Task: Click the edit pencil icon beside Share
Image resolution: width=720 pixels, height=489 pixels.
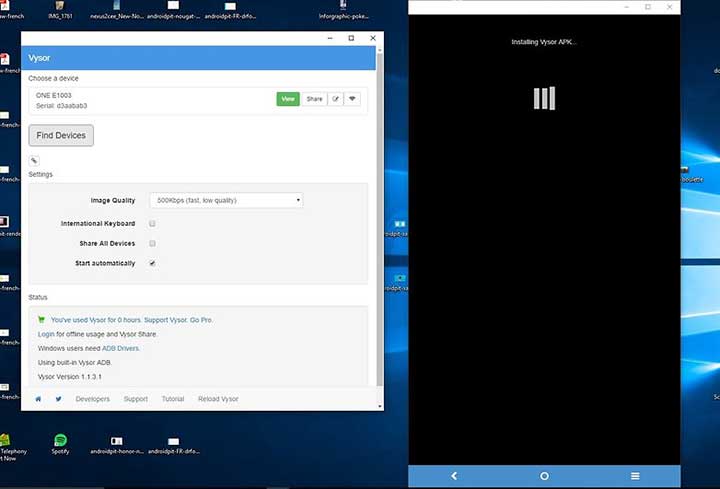Action: click(x=336, y=99)
